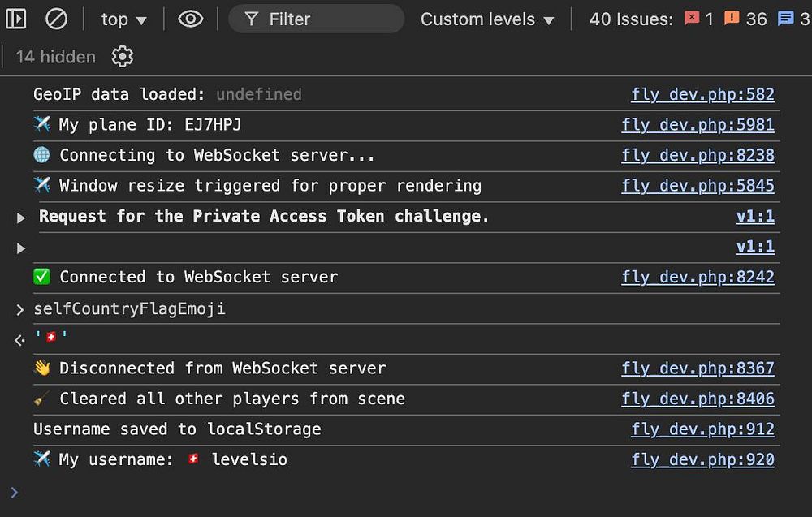This screenshot has height=517, width=812.
Task: Open console settings gear icon
Action: (x=123, y=57)
